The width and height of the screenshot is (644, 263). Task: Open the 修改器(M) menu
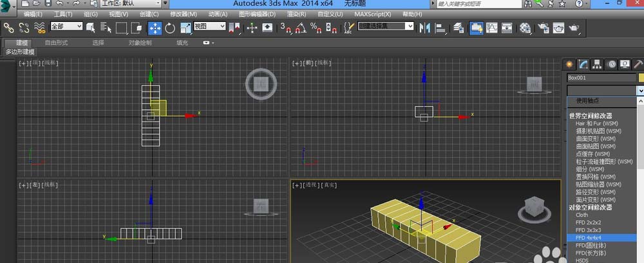coord(184,14)
